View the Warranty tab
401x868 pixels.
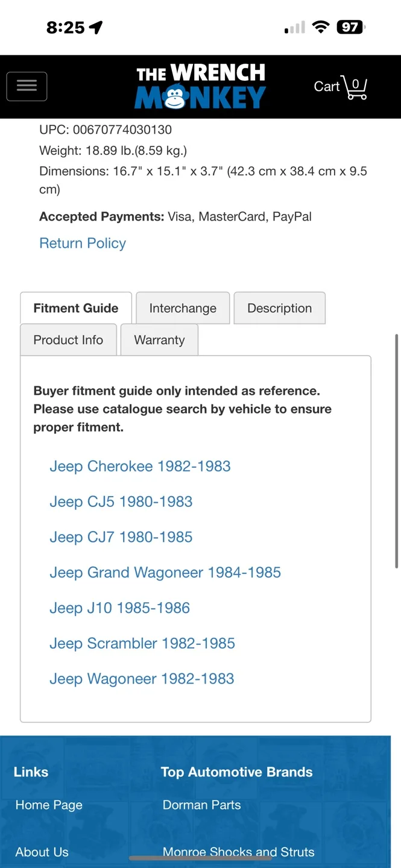(x=159, y=340)
